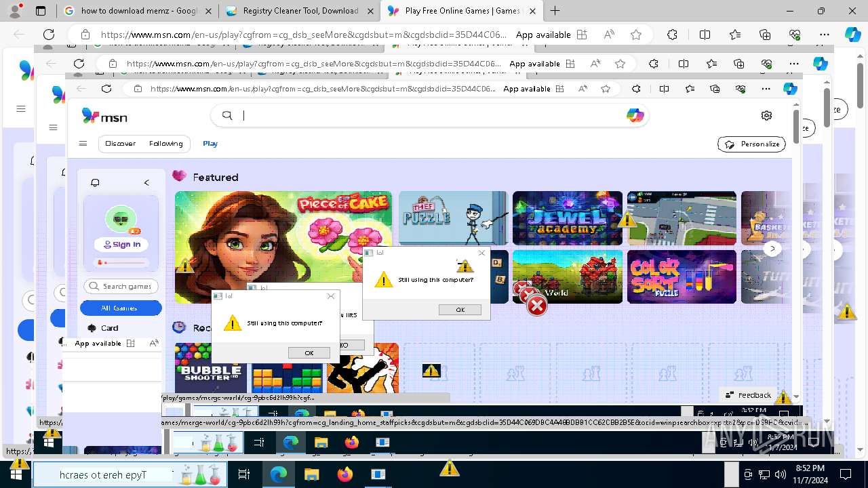Screen dimensions: 868x488
Task: Open the Bubble Shooter game tile
Action: [x=211, y=368]
